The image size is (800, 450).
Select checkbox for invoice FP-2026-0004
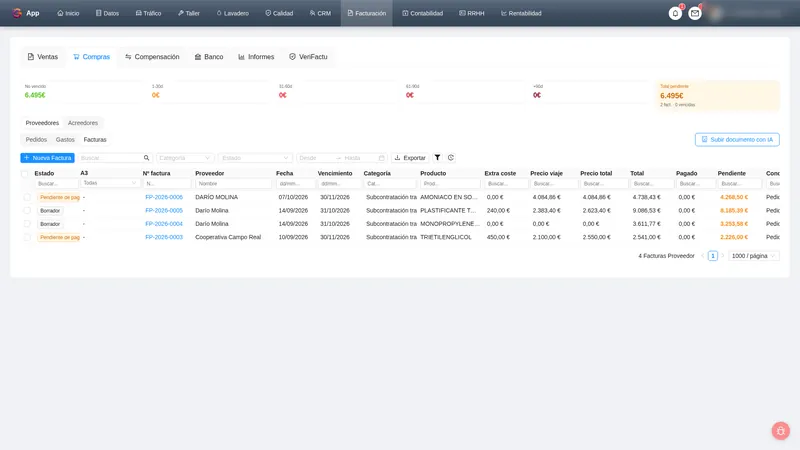27,223
